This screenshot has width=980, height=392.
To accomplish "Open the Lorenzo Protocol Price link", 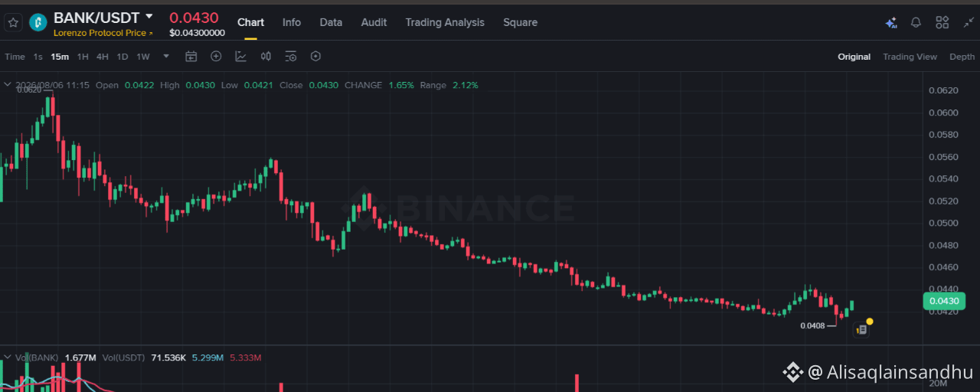I will [103, 33].
